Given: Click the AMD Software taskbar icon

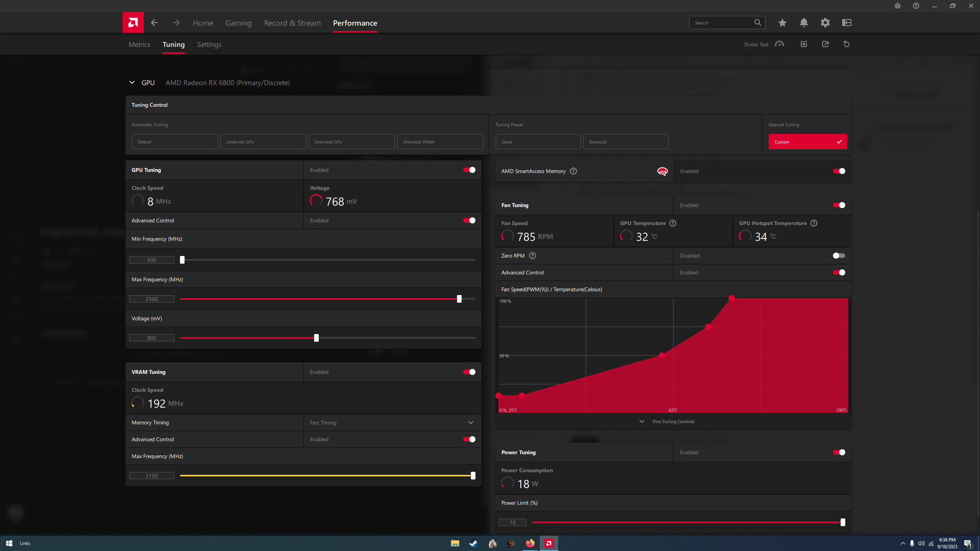Looking at the screenshot, I should point(549,543).
